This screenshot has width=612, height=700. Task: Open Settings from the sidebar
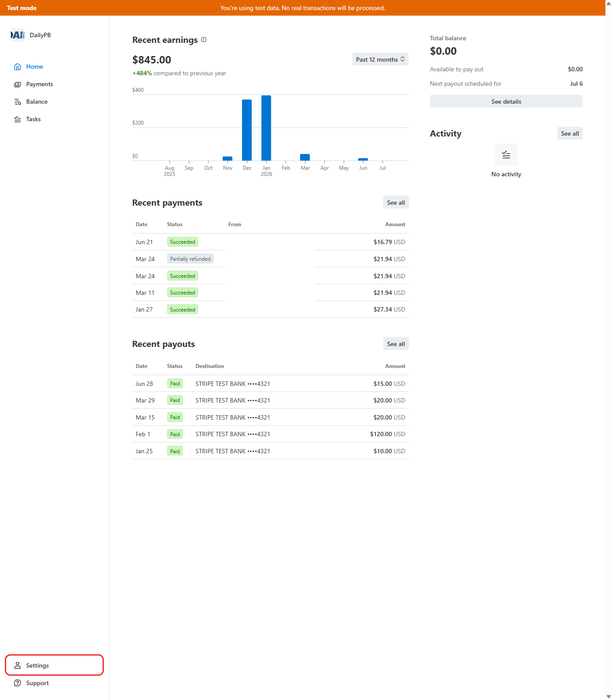pos(54,665)
